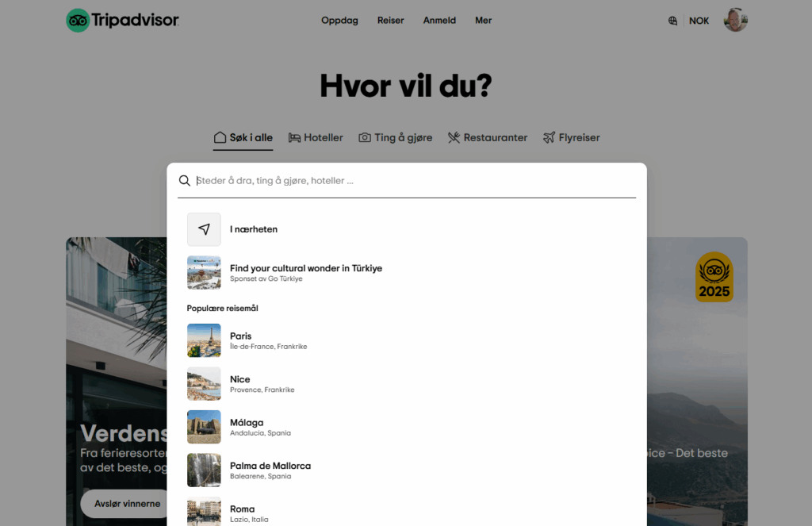This screenshot has width=812, height=526.
Task: Click the Tripadvisor owl logo
Action: coord(78,20)
